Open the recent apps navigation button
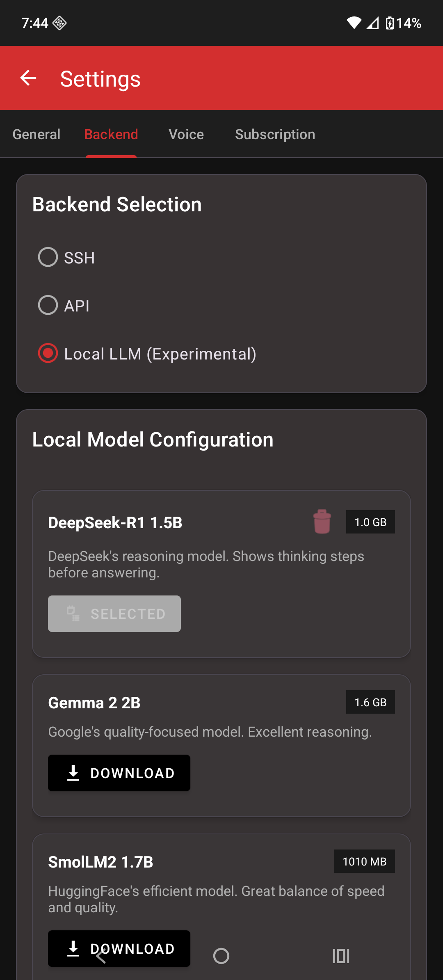Viewport: 443px width, 980px height. (341, 956)
